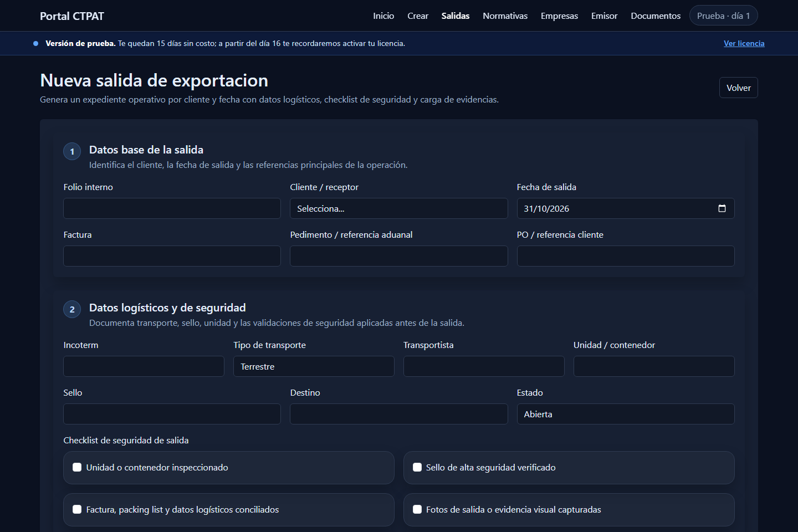Select the Salidas navigation item
The image size is (798, 532).
point(456,16)
